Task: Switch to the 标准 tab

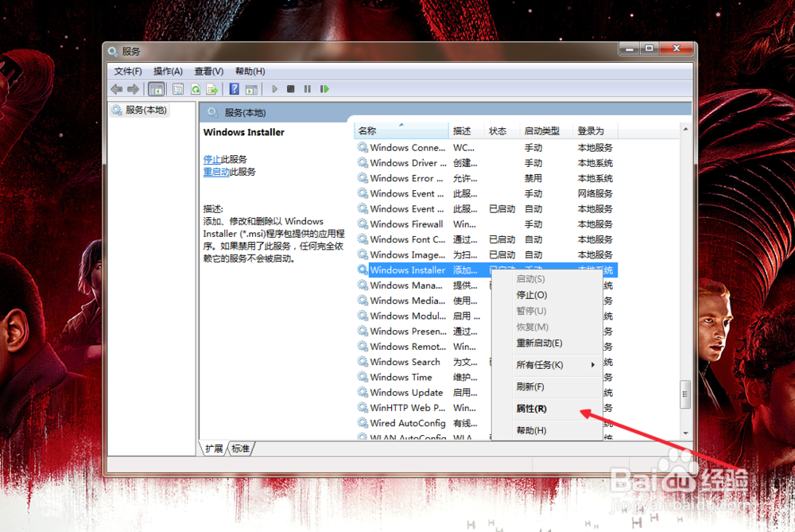Action: click(x=240, y=449)
